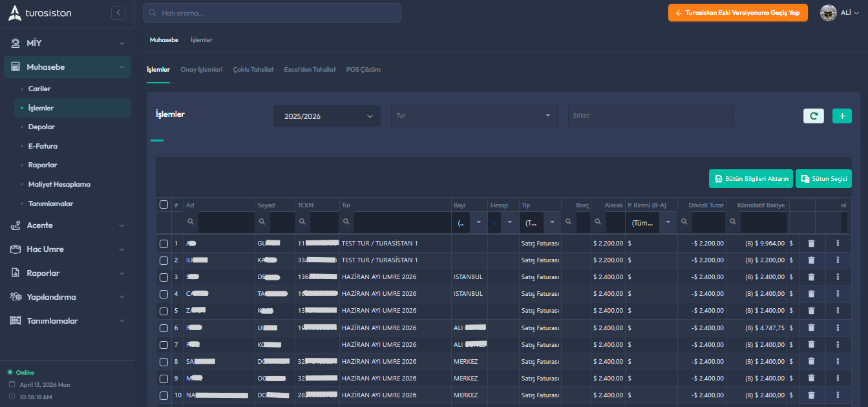Open the more-options icon on row 8

tap(838, 361)
